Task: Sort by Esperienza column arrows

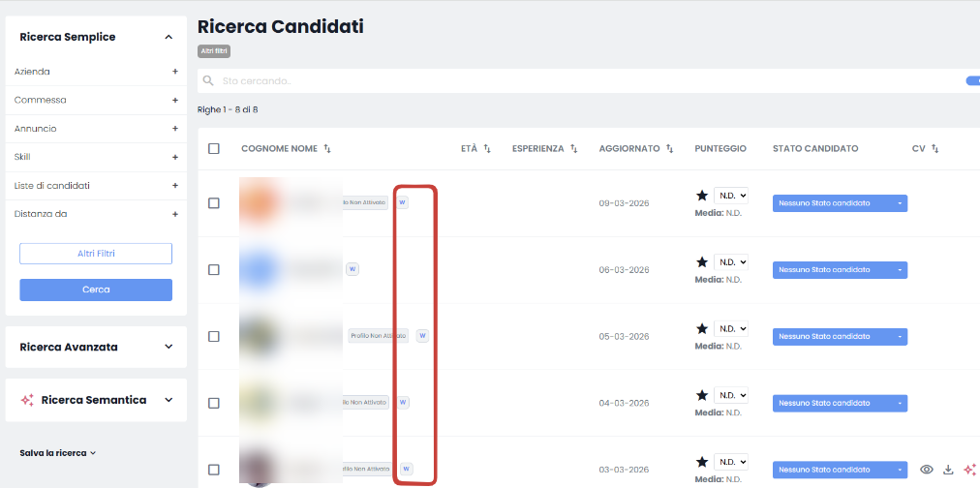Action: (573, 149)
